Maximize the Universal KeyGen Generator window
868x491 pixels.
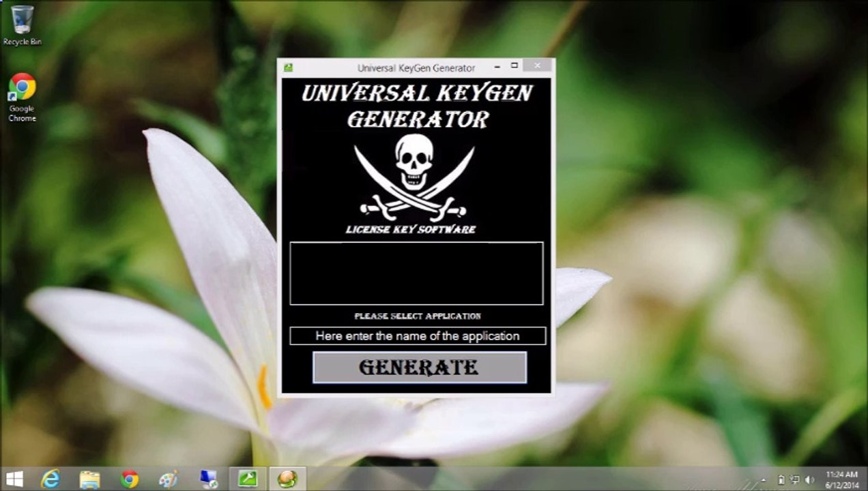click(x=515, y=66)
